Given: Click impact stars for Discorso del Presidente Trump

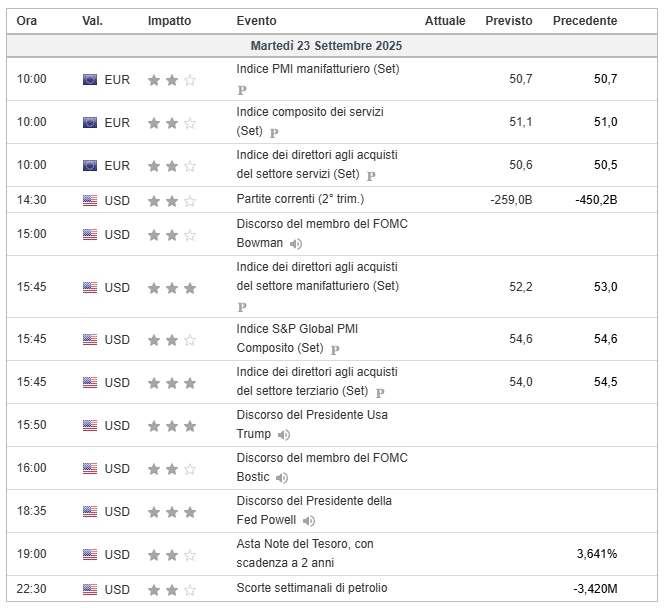Looking at the screenshot, I should coord(172,425).
